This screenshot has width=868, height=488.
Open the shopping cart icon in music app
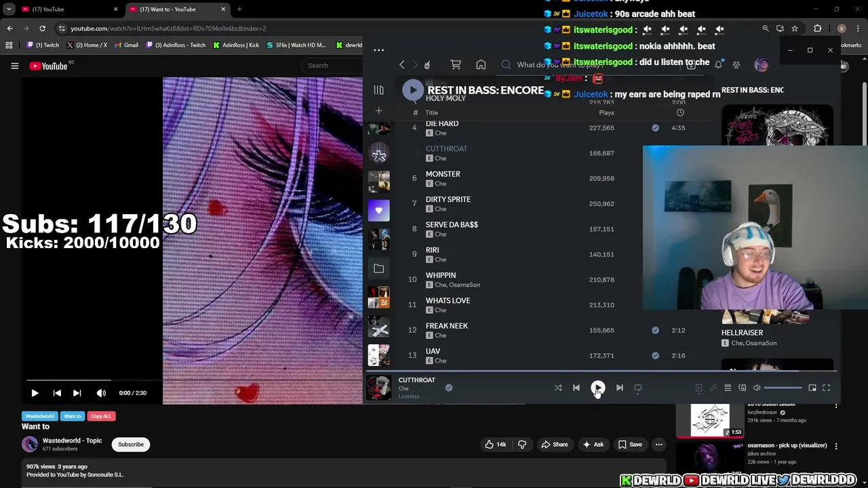(x=456, y=65)
